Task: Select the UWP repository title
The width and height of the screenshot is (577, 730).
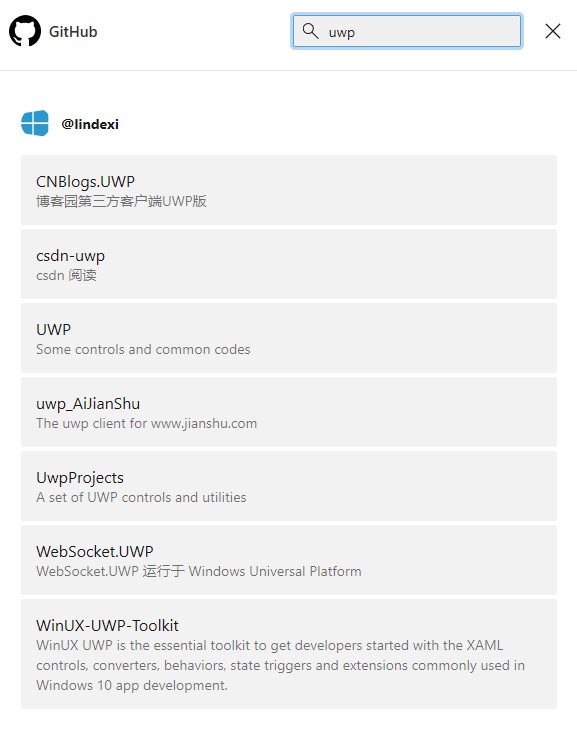Action: (x=54, y=330)
